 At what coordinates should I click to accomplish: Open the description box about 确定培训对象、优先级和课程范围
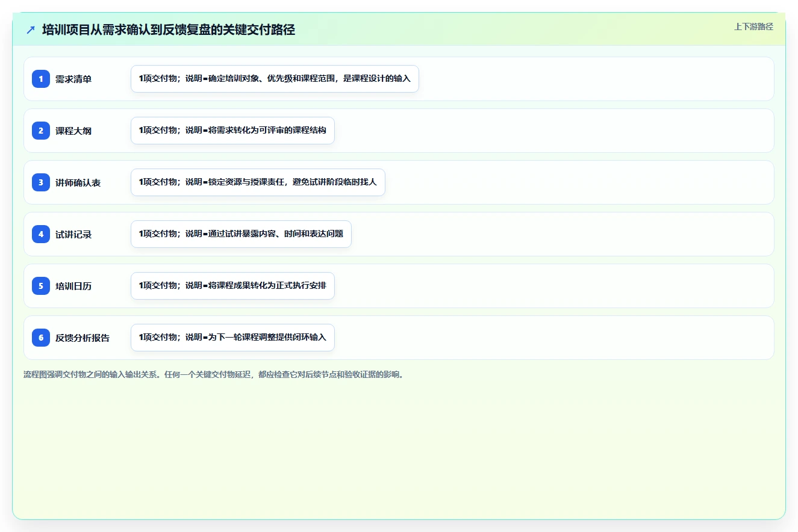(x=275, y=79)
